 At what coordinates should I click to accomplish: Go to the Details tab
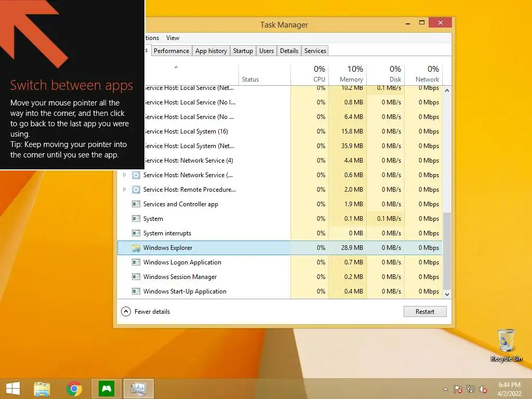(289, 51)
